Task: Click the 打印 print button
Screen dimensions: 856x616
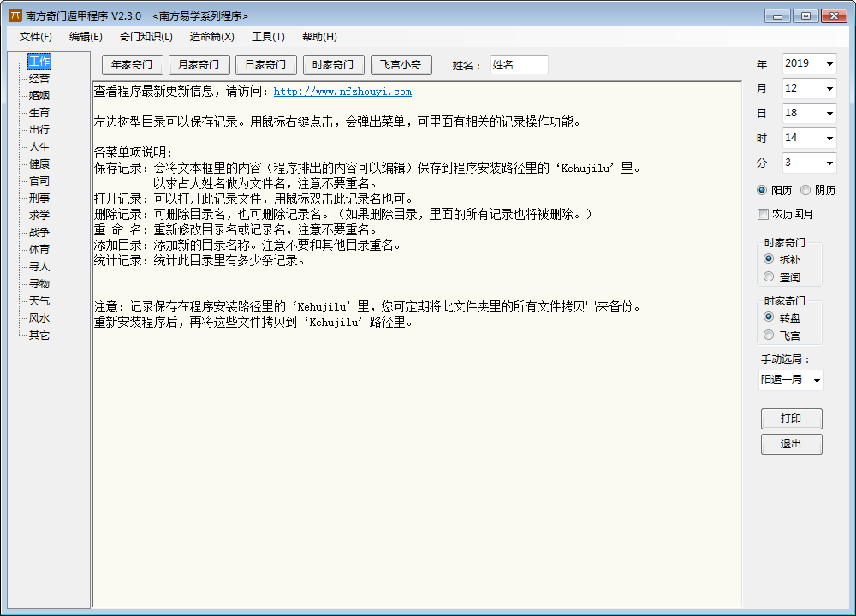Action: coord(791,418)
